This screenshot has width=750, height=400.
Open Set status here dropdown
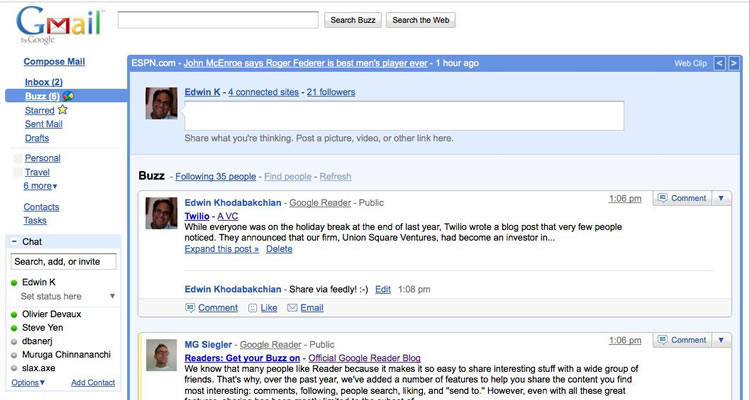[112, 296]
